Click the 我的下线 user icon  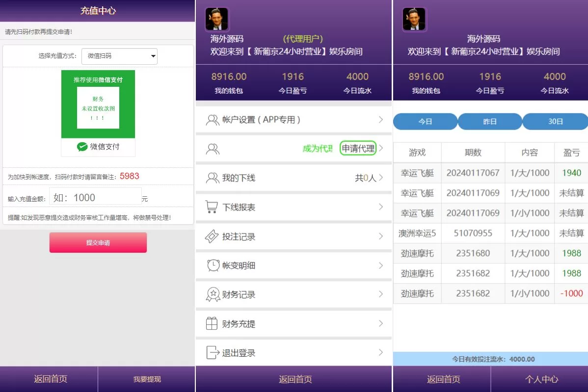tap(213, 178)
